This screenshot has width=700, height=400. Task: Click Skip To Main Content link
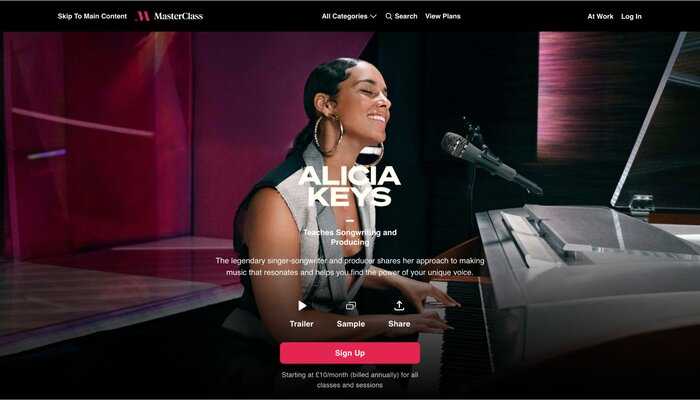pos(92,16)
